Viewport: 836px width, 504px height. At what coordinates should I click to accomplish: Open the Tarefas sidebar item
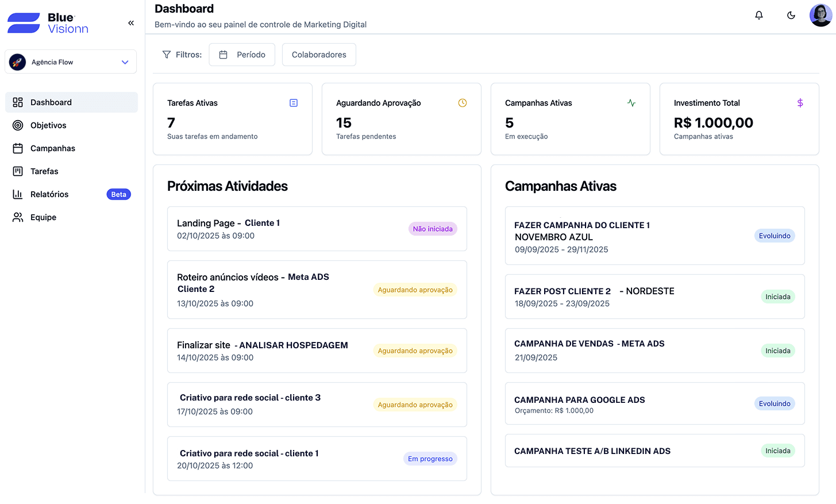pyautogui.click(x=44, y=171)
